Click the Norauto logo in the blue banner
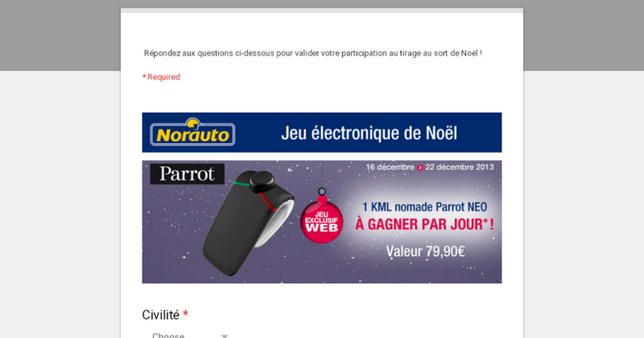Image resolution: width=644 pixels, height=338 pixels. [192, 132]
